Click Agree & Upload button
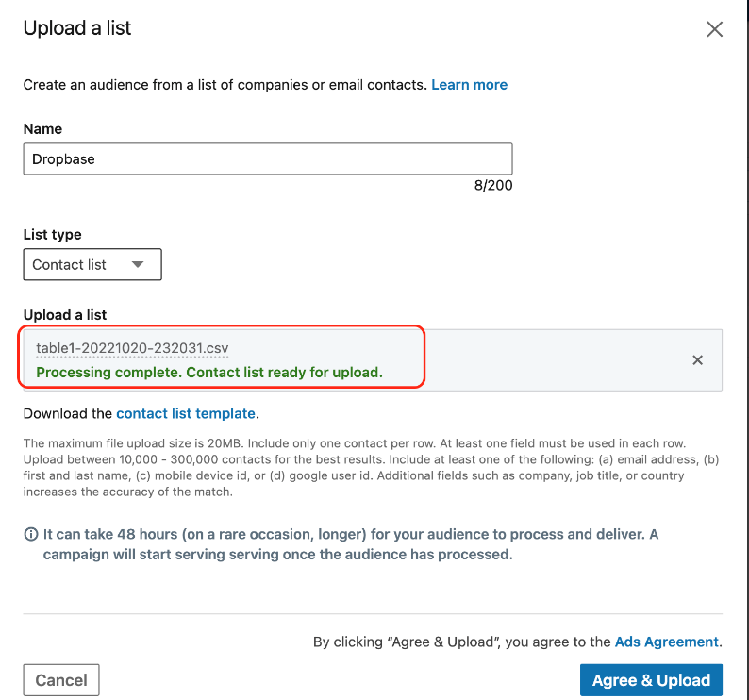Screen dimensions: 749x700 651,680
